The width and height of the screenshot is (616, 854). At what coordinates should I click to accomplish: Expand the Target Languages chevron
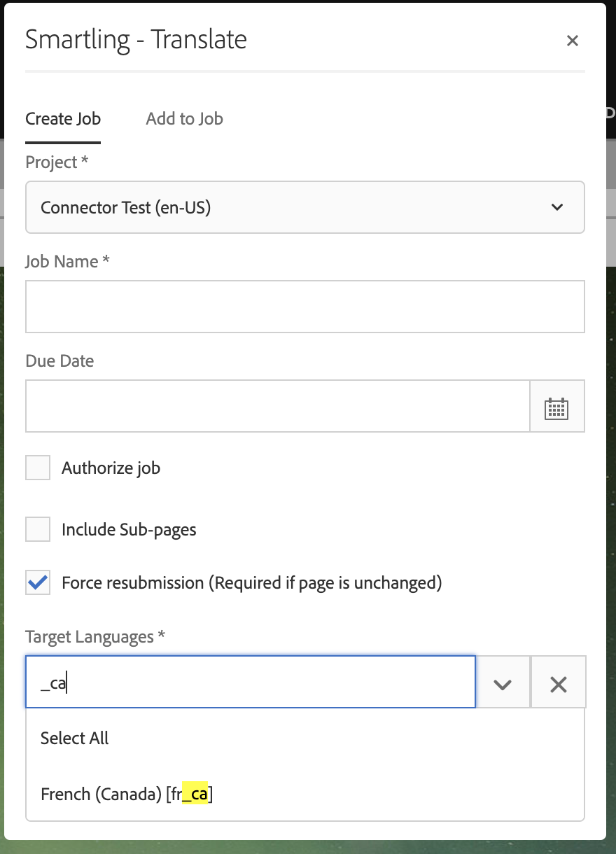[x=503, y=684]
